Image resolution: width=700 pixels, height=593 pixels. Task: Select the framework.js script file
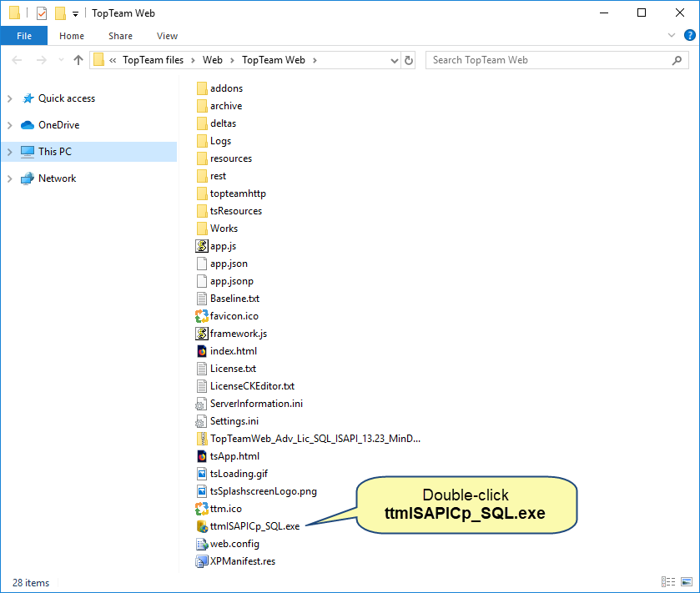tap(231, 334)
